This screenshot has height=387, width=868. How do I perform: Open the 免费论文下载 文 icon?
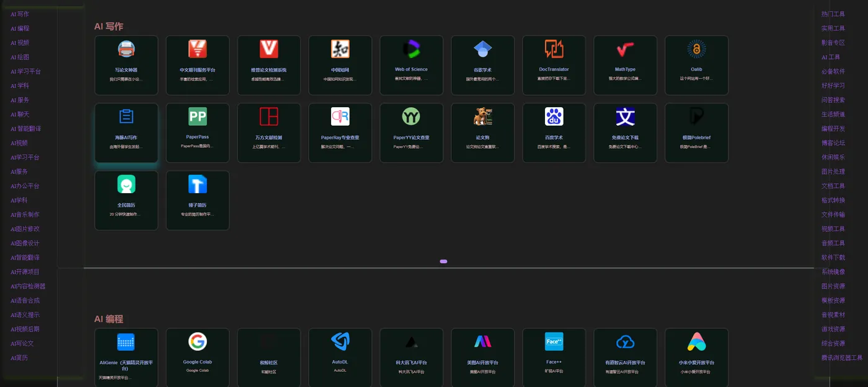(626, 116)
